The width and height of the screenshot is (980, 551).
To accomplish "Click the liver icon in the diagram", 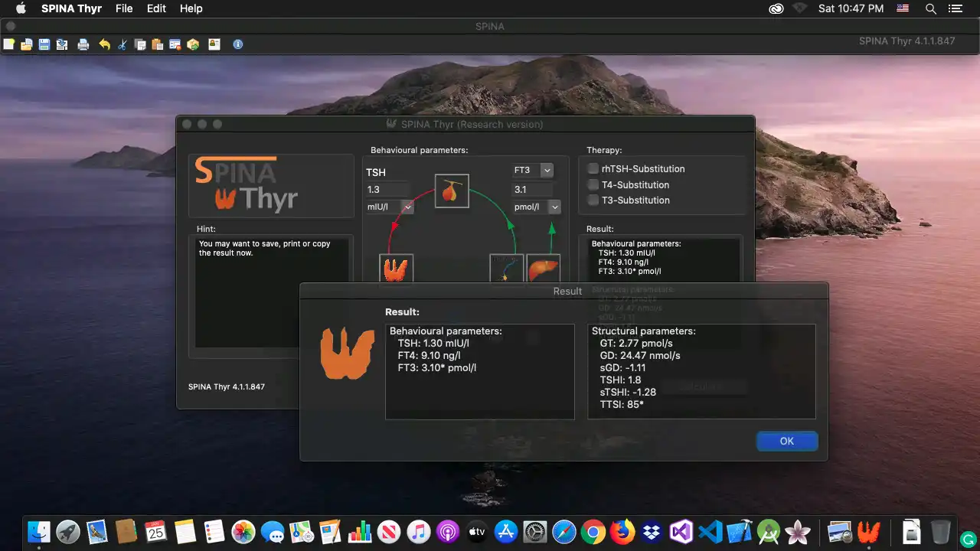I will [x=543, y=268].
